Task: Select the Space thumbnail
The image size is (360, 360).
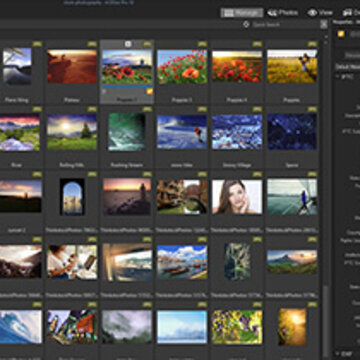Action: 292,132
